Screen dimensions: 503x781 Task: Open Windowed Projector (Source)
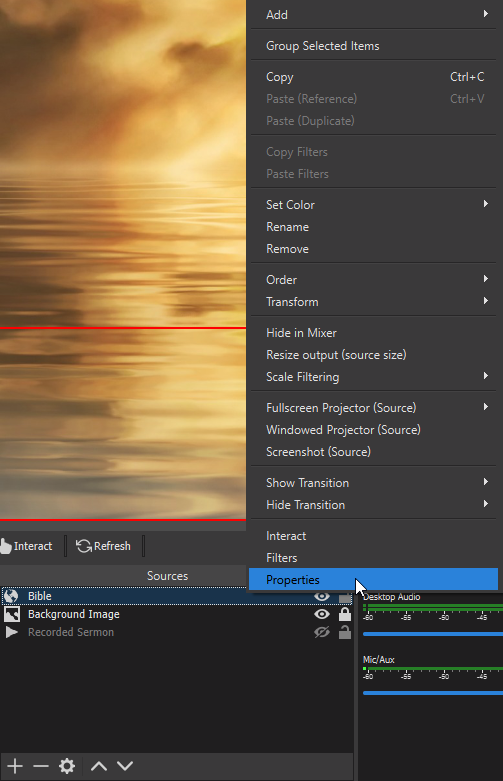374,429
